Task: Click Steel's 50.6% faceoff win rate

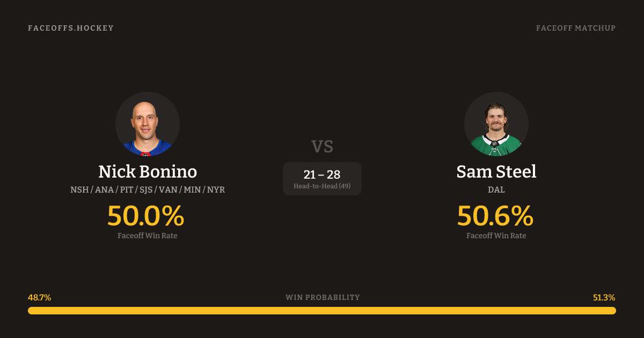Action: [495, 216]
